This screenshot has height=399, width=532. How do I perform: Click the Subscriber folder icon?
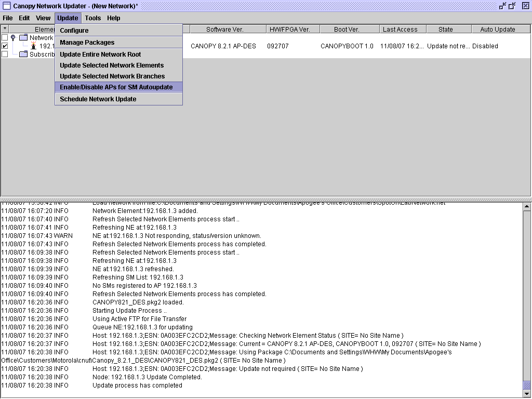[x=23, y=54]
